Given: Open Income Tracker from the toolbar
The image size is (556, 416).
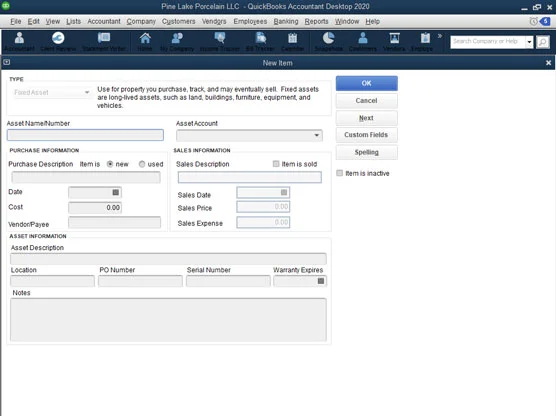Looking at the screenshot, I should click(219, 41).
